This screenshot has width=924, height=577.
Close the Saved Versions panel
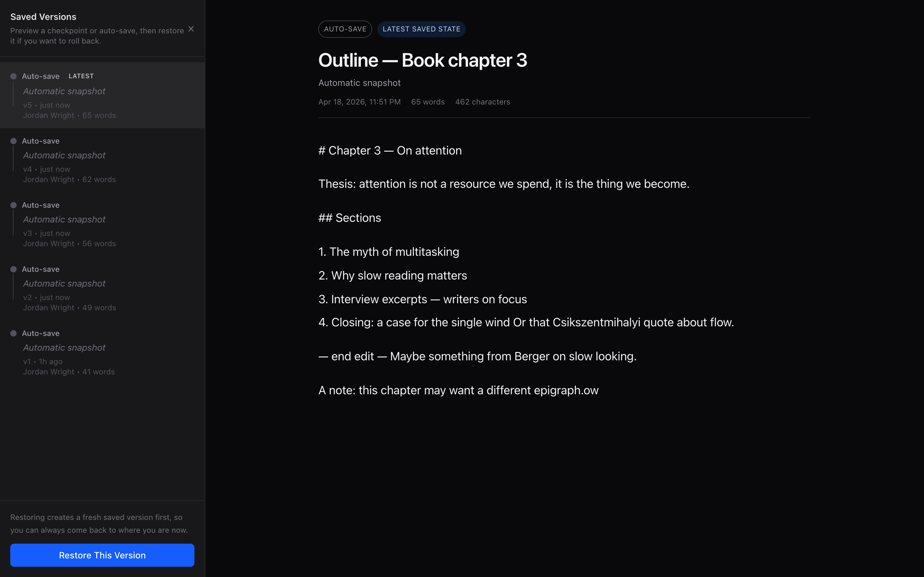[191, 29]
